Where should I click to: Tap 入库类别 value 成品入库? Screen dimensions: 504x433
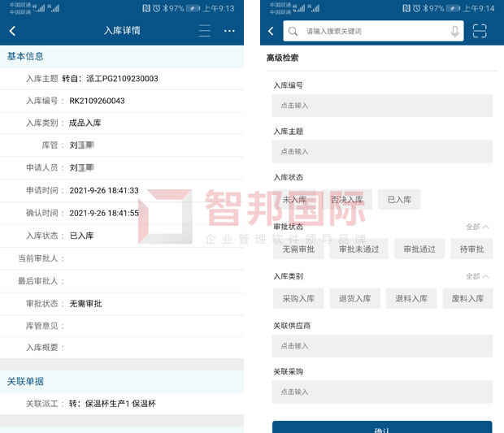click(85, 123)
